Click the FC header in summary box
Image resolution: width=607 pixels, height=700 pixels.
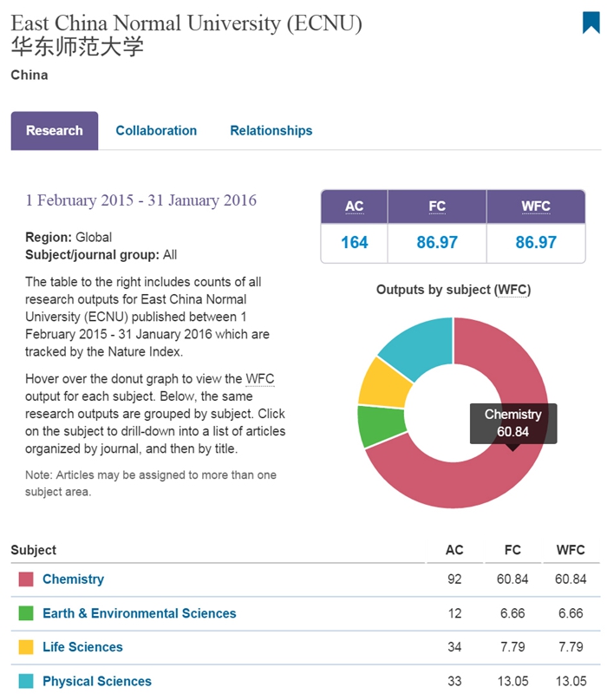(437, 206)
